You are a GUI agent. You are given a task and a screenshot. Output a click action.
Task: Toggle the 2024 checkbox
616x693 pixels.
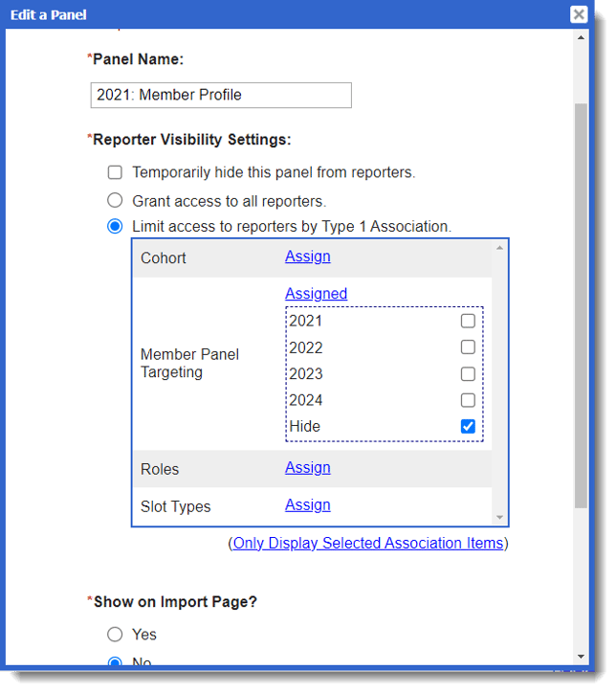(x=468, y=400)
